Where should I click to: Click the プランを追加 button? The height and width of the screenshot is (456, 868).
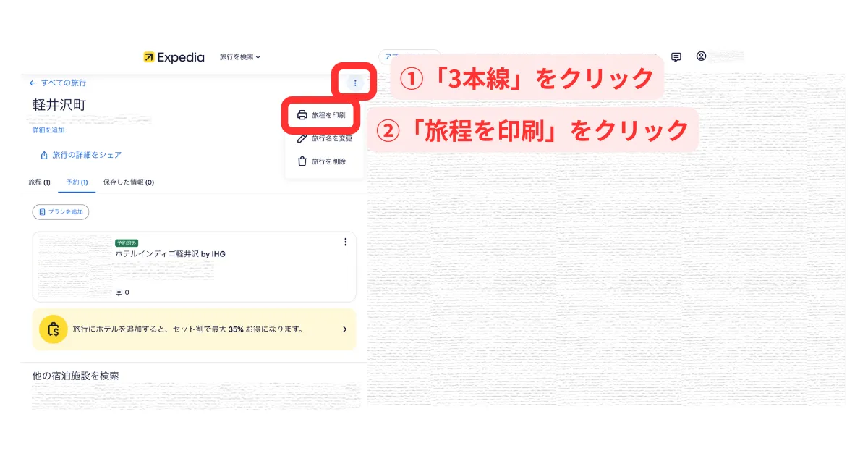pos(61,212)
